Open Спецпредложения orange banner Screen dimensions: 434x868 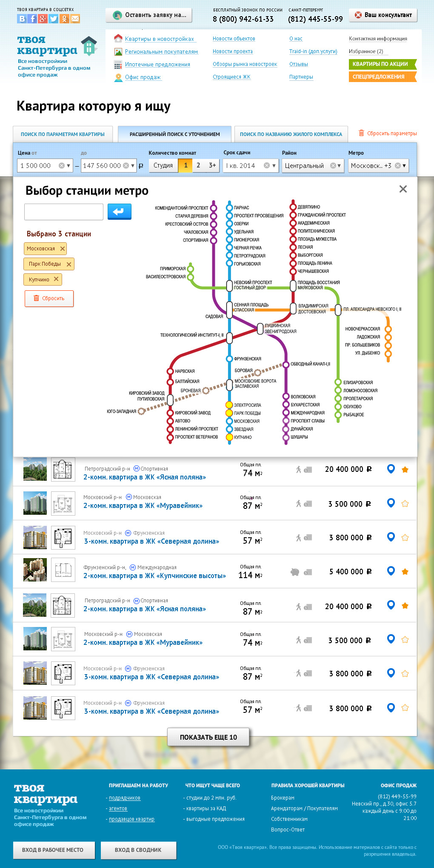pos(383,77)
